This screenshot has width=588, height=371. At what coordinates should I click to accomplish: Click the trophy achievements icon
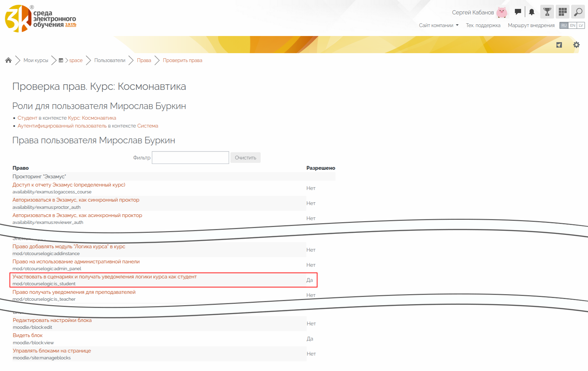click(547, 12)
